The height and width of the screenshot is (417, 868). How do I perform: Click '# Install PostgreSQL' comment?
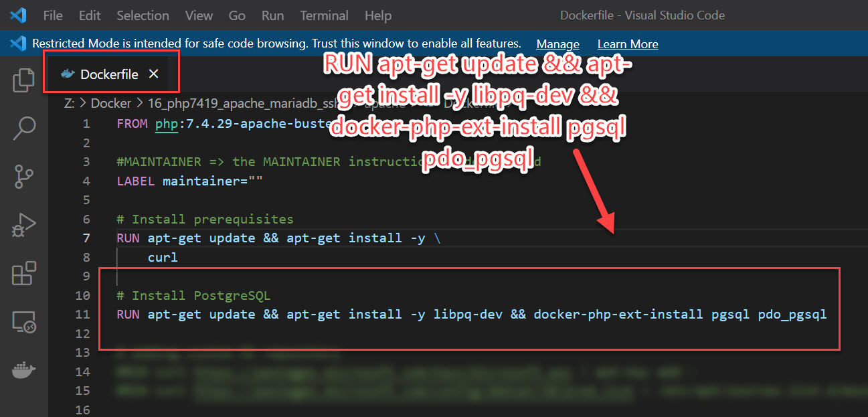193,295
